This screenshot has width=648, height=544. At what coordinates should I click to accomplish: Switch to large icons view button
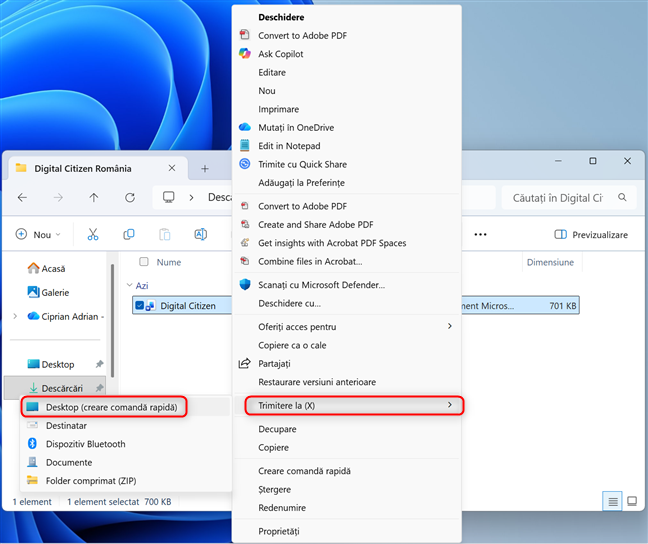tap(631, 501)
